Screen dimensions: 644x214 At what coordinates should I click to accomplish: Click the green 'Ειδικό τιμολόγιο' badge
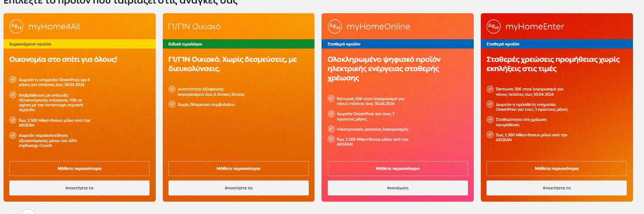239,44
